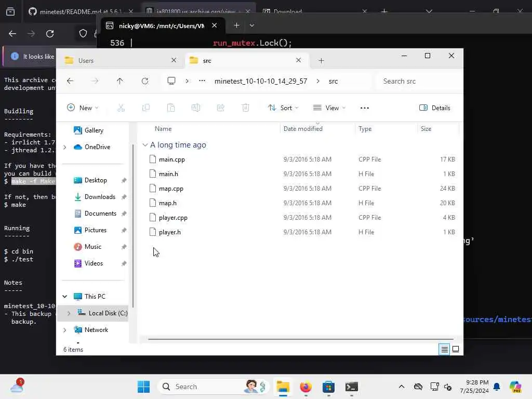
Task: Click the Rename icon in Explorer toolbar
Action: [x=196, y=108]
